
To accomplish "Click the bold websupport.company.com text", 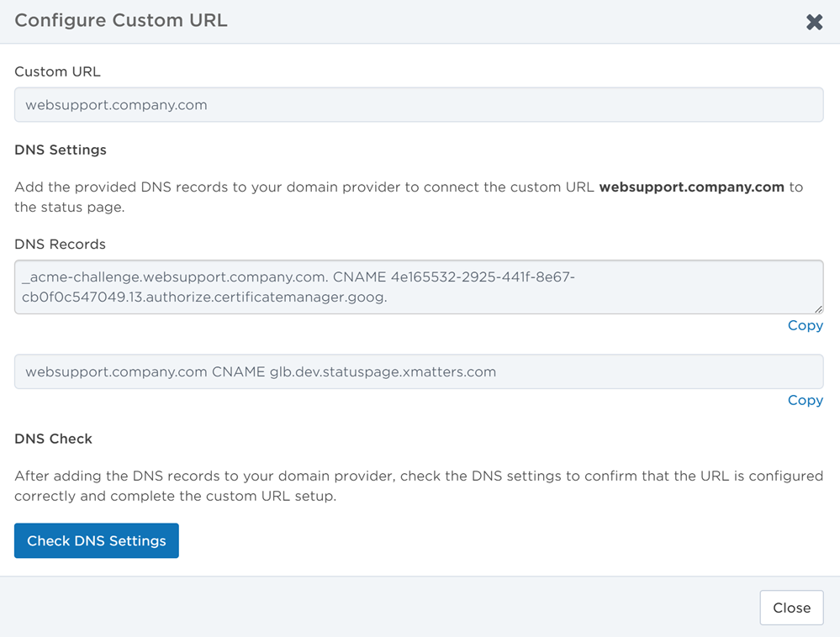I will pyautogui.click(x=691, y=187).
